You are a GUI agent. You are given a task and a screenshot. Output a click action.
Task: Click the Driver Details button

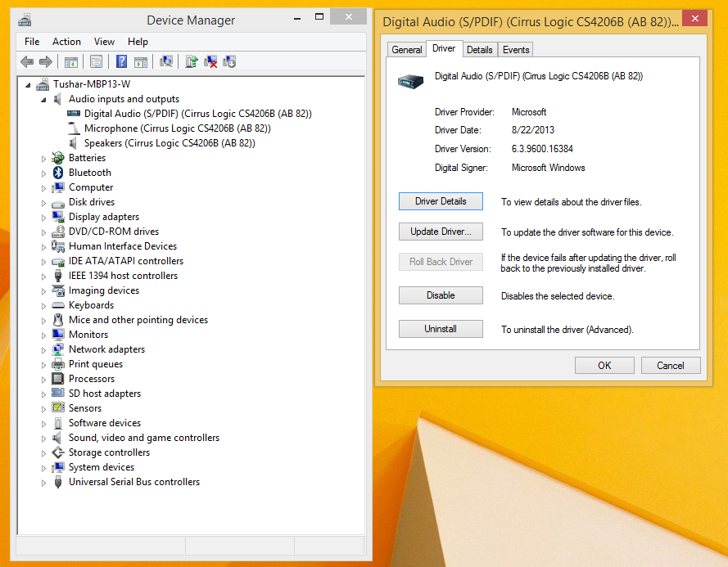(x=441, y=201)
